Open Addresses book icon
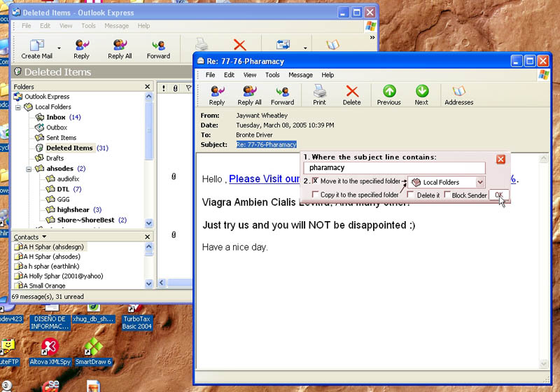The width and height of the screenshot is (560, 392). pos(458,94)
